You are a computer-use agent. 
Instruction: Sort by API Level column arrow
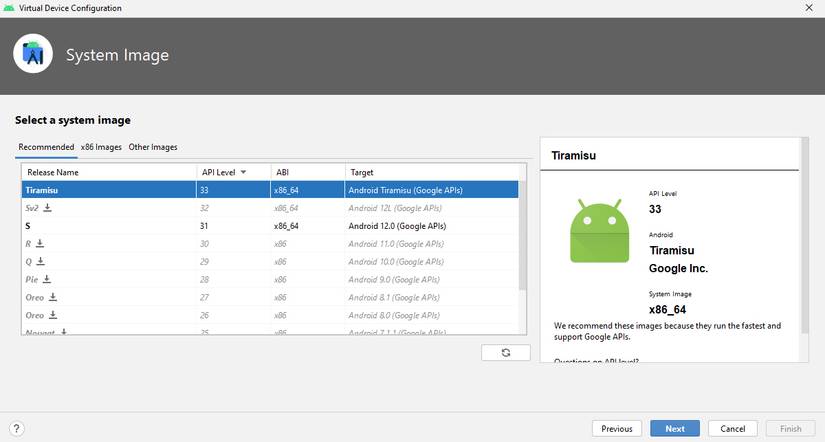click(x=243, y=172)
